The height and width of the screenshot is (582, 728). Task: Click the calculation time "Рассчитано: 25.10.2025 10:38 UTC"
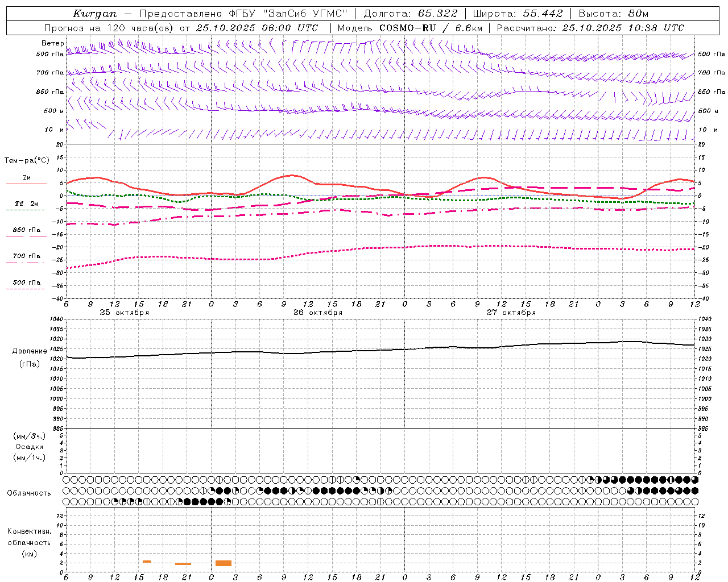tap(590, 28)
